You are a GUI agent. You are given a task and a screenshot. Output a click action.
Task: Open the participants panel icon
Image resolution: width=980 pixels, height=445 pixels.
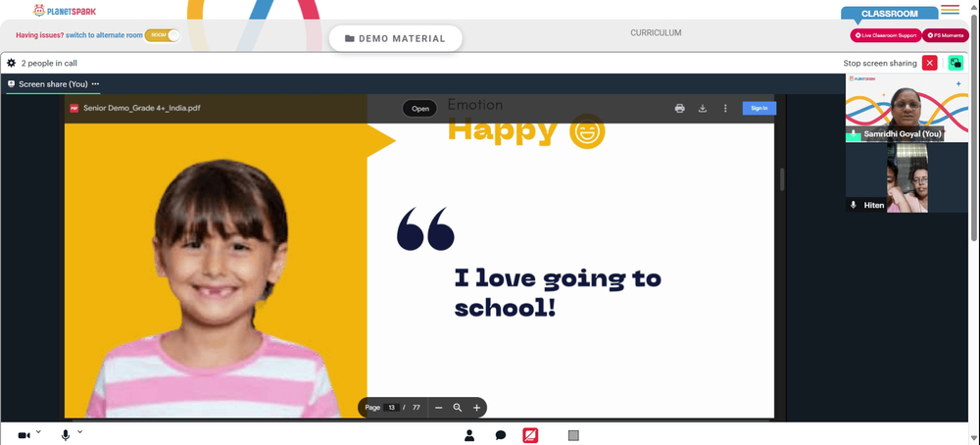(469, 435)
